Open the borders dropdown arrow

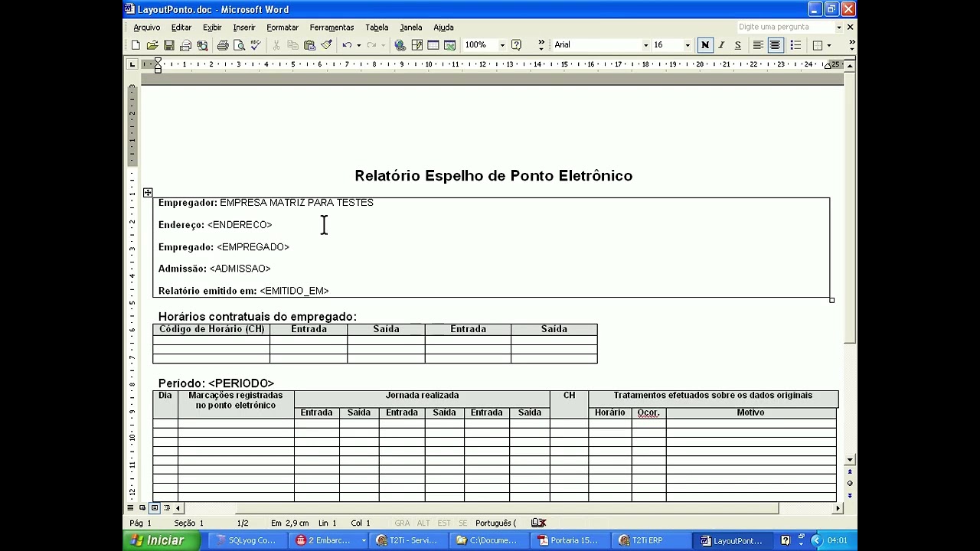(x=828, y=45)
